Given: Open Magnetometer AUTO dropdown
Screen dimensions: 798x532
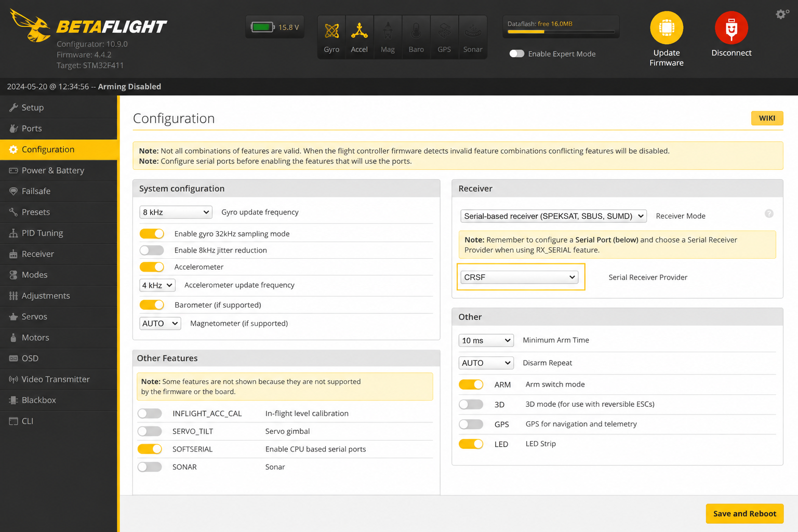Looking at the screenshot, I should (x=160, y=323).
